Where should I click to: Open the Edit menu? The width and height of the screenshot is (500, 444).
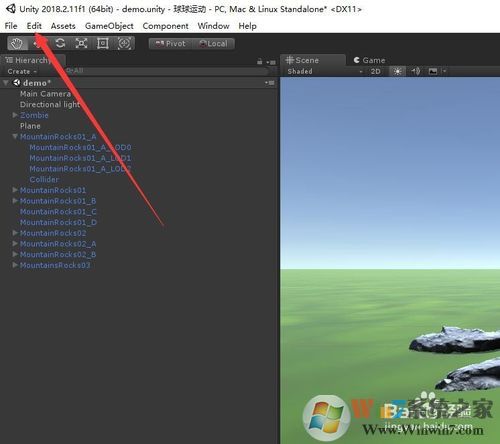click(34, 26)
